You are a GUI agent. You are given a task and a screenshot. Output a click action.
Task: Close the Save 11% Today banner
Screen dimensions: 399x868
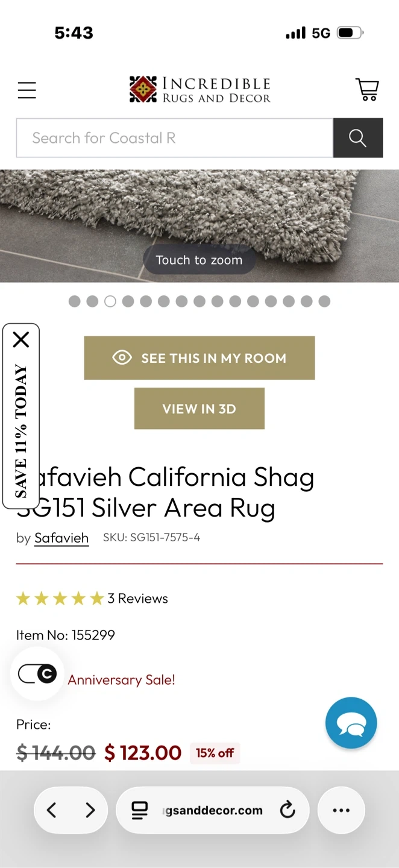click(21, 340)
